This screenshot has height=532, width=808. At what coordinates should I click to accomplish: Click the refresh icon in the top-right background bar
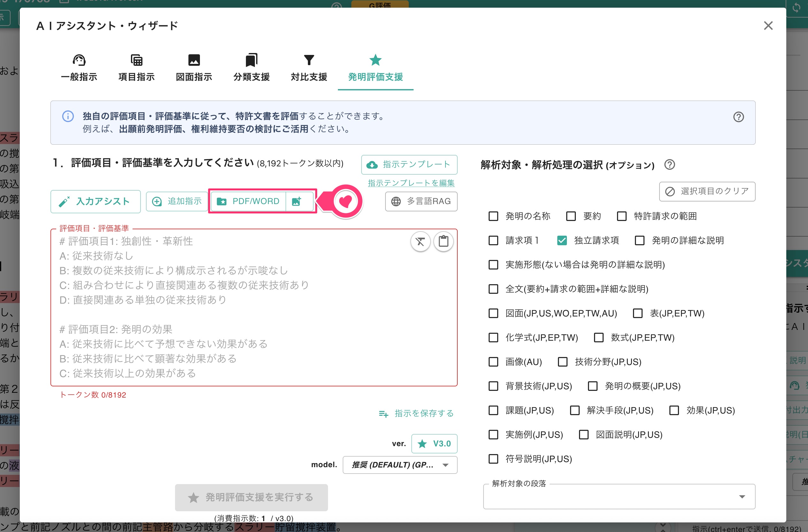point(796,7)
